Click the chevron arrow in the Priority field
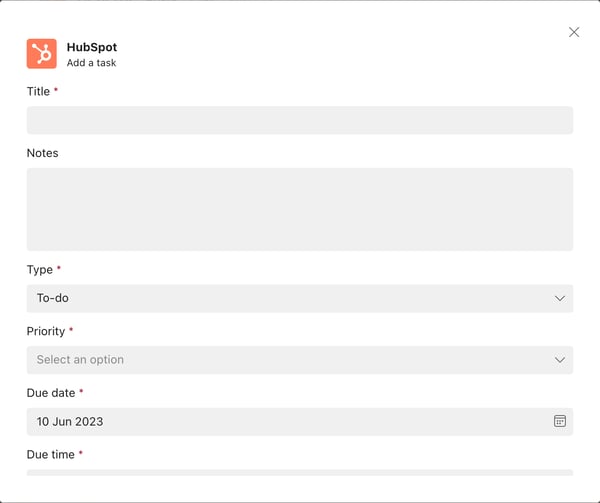This screenshot has height=503, width=600. [560, 360]
